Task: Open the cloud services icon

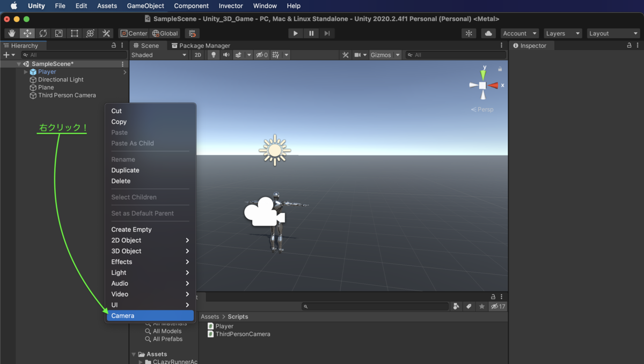Action: point(488,33)
